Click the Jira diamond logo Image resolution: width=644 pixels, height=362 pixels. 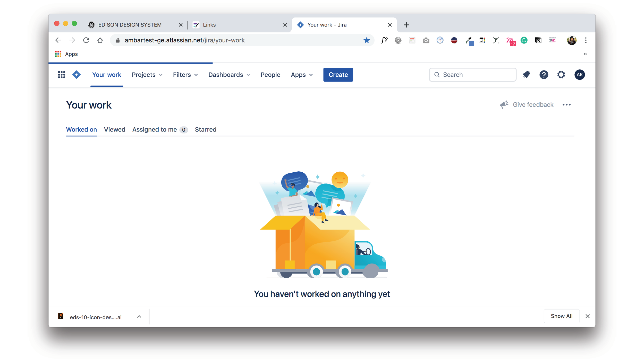point(77,75)
